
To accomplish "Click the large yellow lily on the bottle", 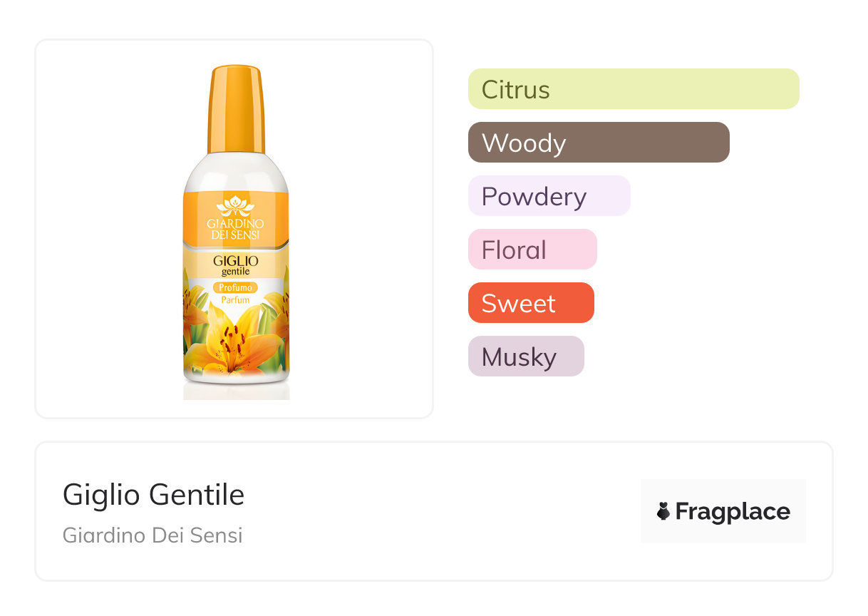I will 234,347.
